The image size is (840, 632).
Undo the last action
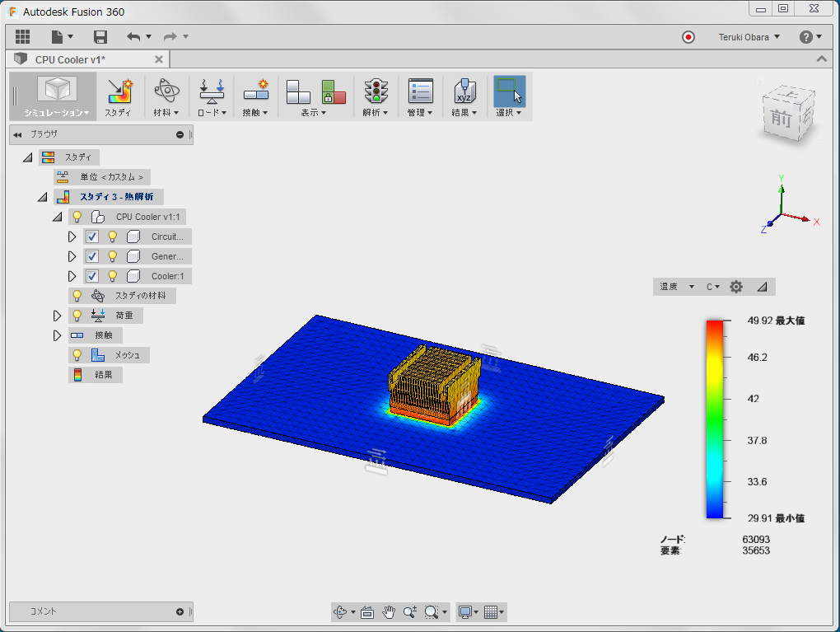133,36
